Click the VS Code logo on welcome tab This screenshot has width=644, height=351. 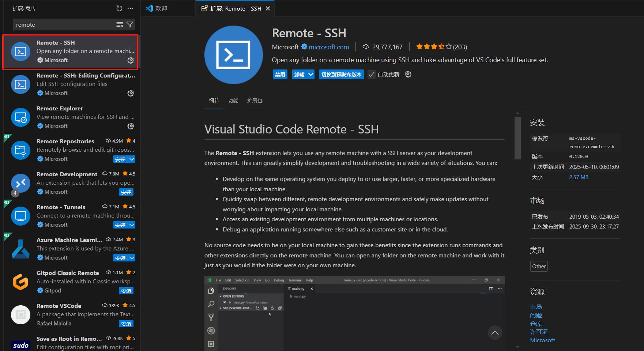[x=149, y=8]
